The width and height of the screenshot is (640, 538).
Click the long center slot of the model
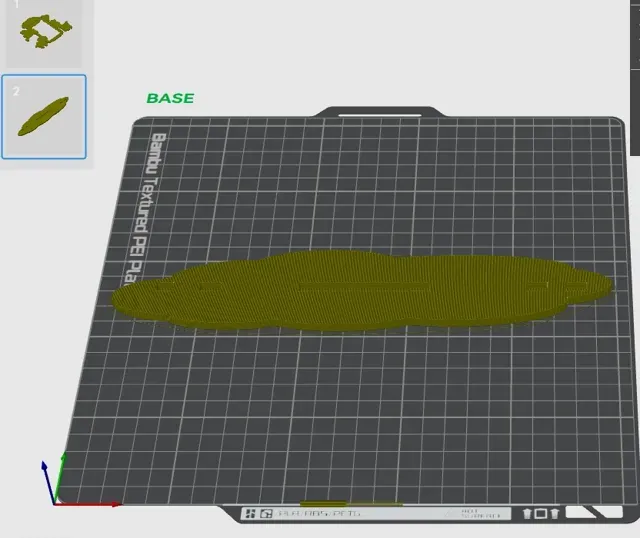364,286
